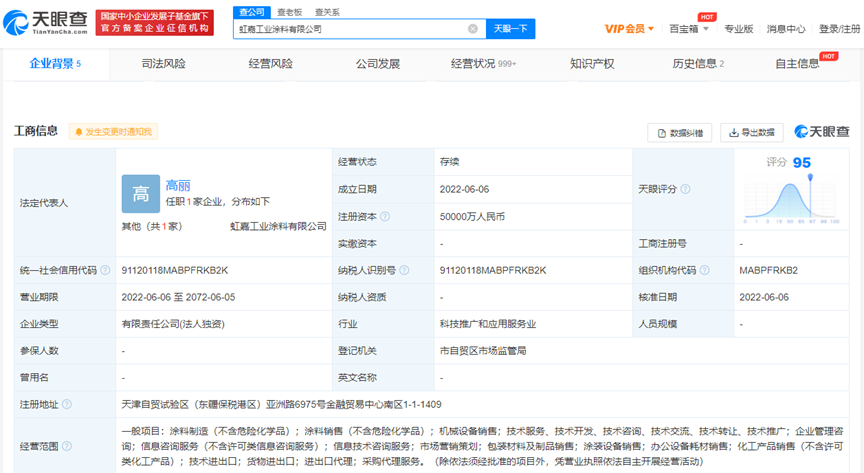Select the 公司发展 tab
The height and width of the screenshot is (473, 864).
[378, 64]
